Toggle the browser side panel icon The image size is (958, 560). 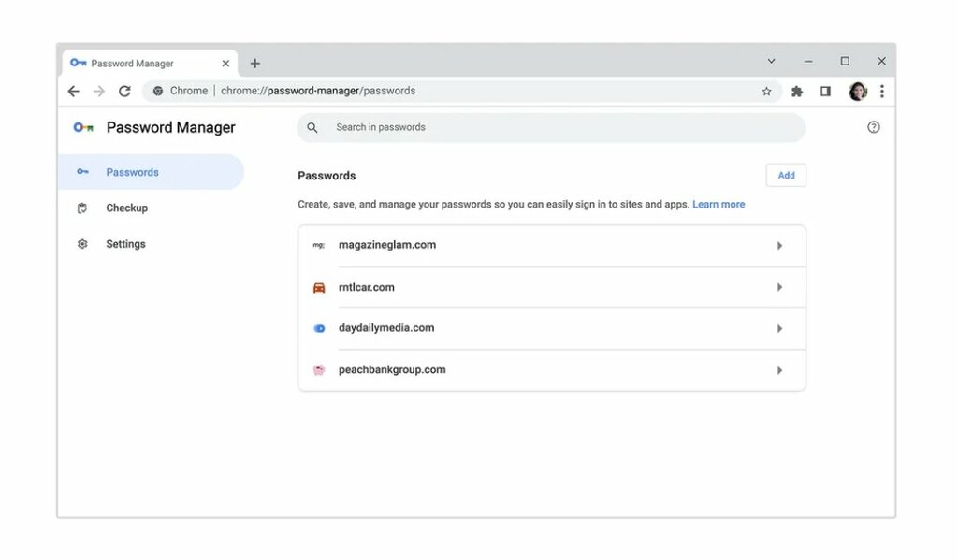click(x=825, y=91)
